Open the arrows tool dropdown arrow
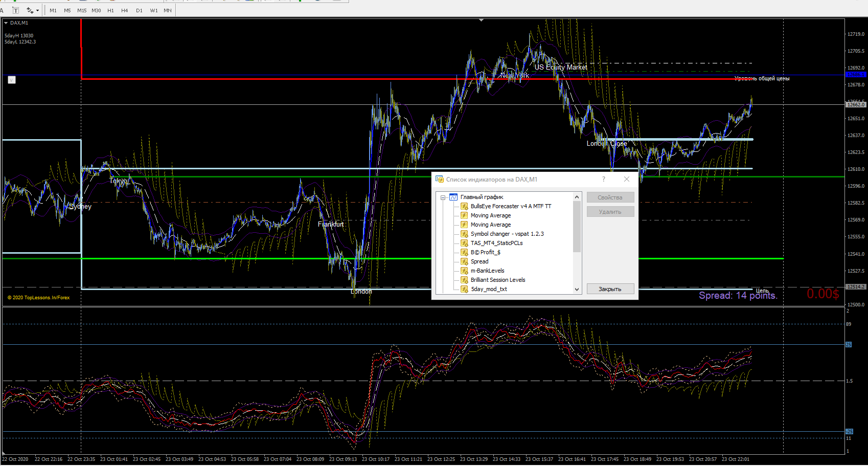The height and width of the screenshot is (466, 868). (x=38, y=11)
